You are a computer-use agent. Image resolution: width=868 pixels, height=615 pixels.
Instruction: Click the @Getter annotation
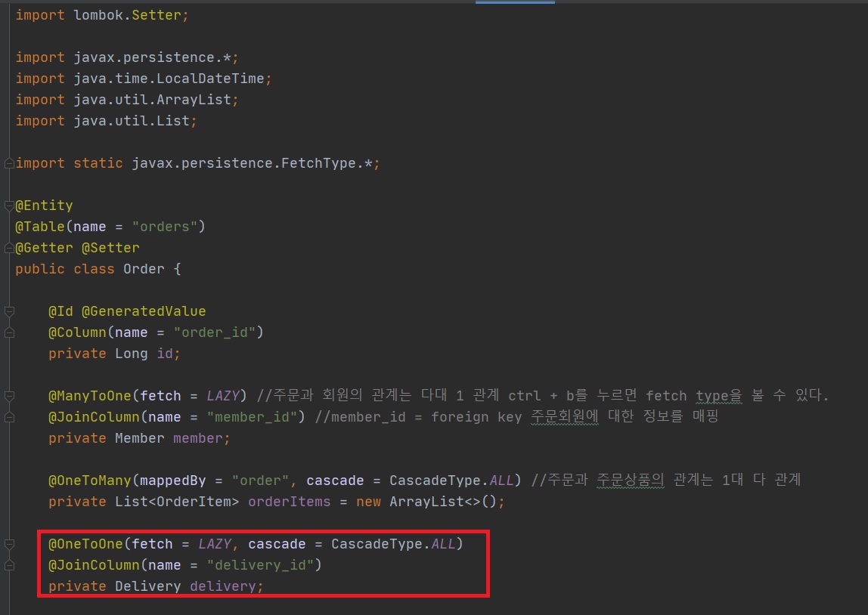point(45,248)
